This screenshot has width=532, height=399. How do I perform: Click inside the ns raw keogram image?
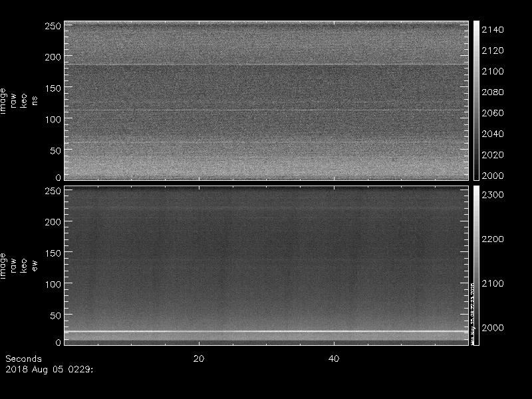tap(267, 100)
